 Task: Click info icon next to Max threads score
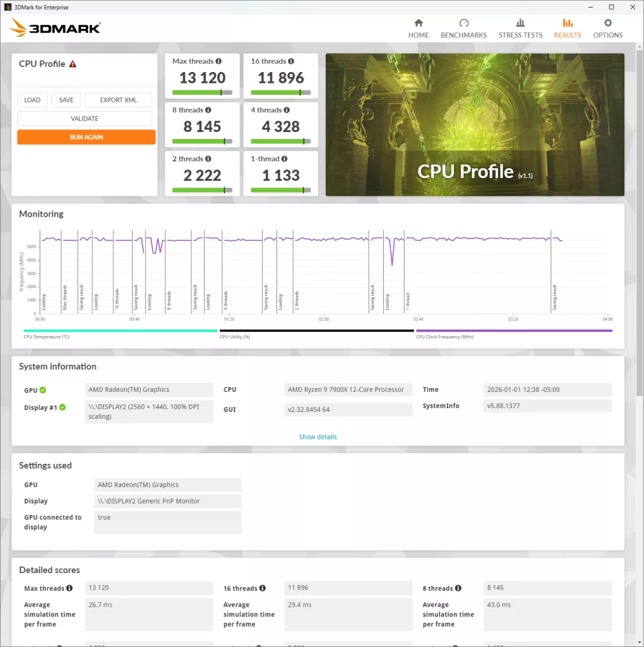218,61
